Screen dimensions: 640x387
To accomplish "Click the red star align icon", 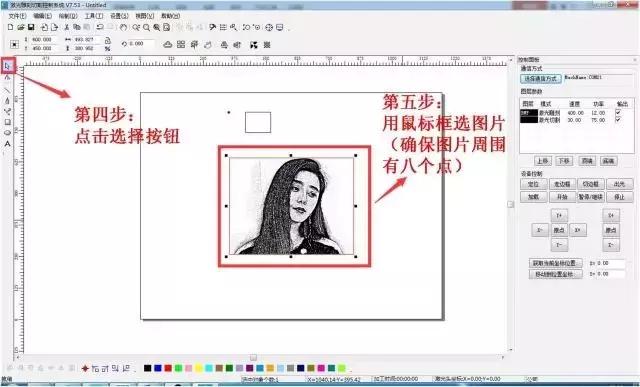I will click(x=85, y=368).
